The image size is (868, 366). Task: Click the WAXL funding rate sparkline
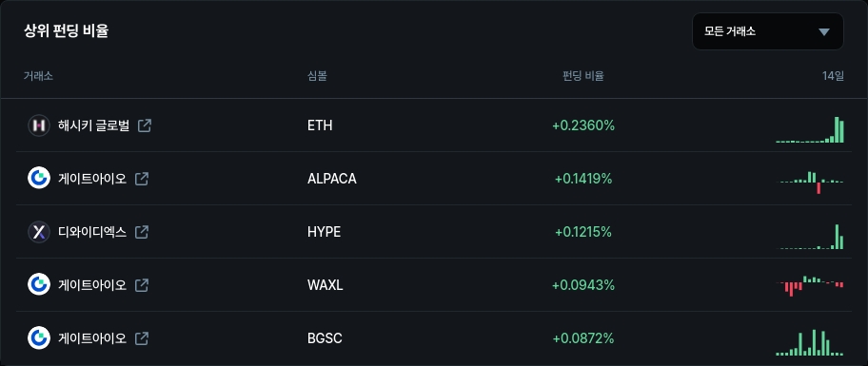coord(810,285)
